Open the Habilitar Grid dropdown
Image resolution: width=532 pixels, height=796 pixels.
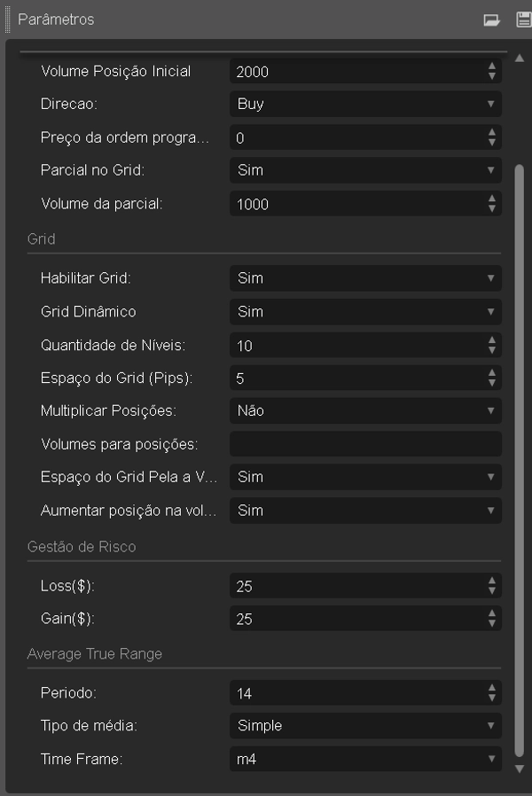[365, 278]
